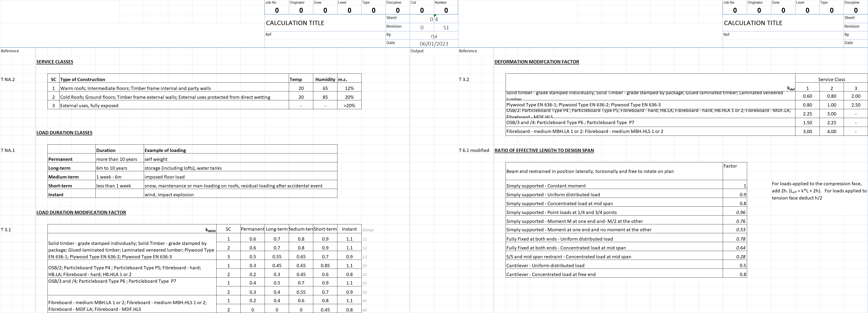Click the left Discipline value cell
Image resolution: width=868 pixels, height=313 pixels.
(x=398, y=10)
